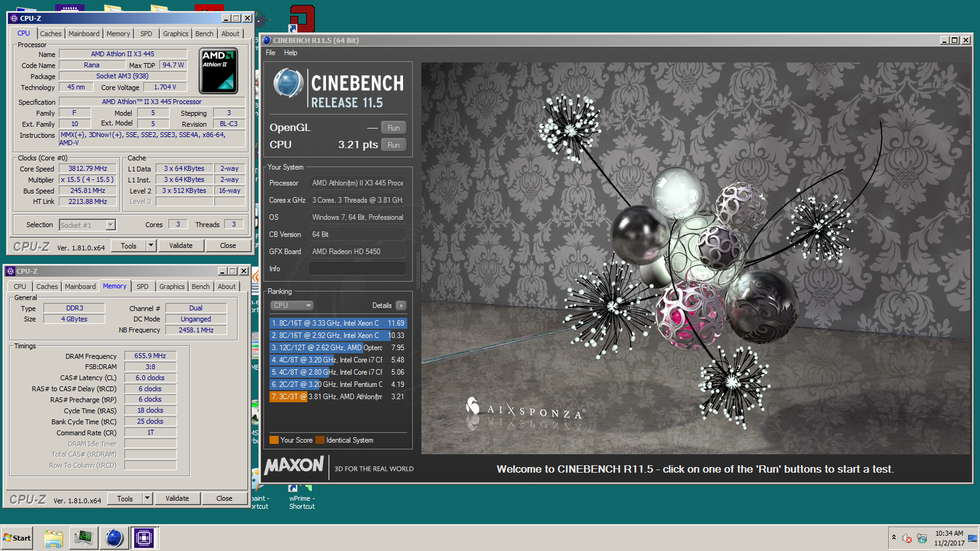Click the title bar icon of lower CPU-Z window

tap(10, 271)
